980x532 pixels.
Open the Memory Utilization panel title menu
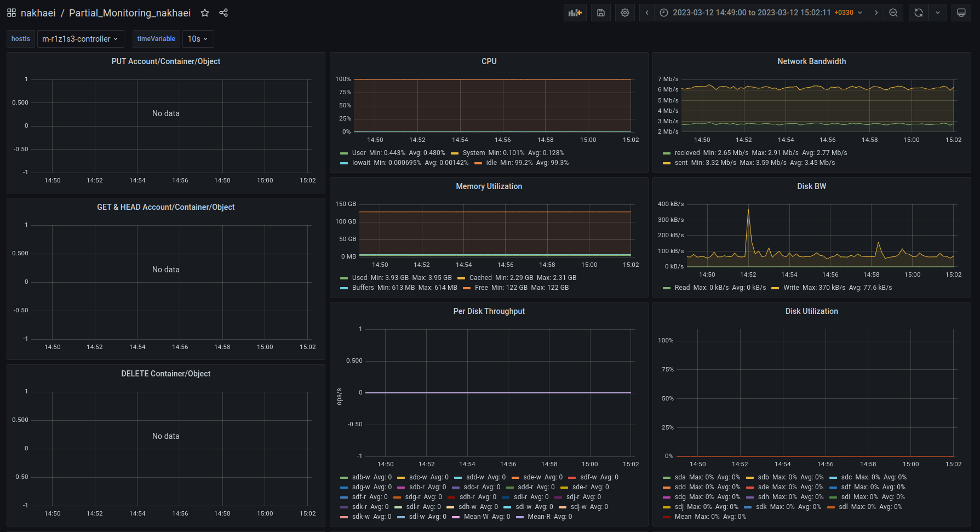489,186
